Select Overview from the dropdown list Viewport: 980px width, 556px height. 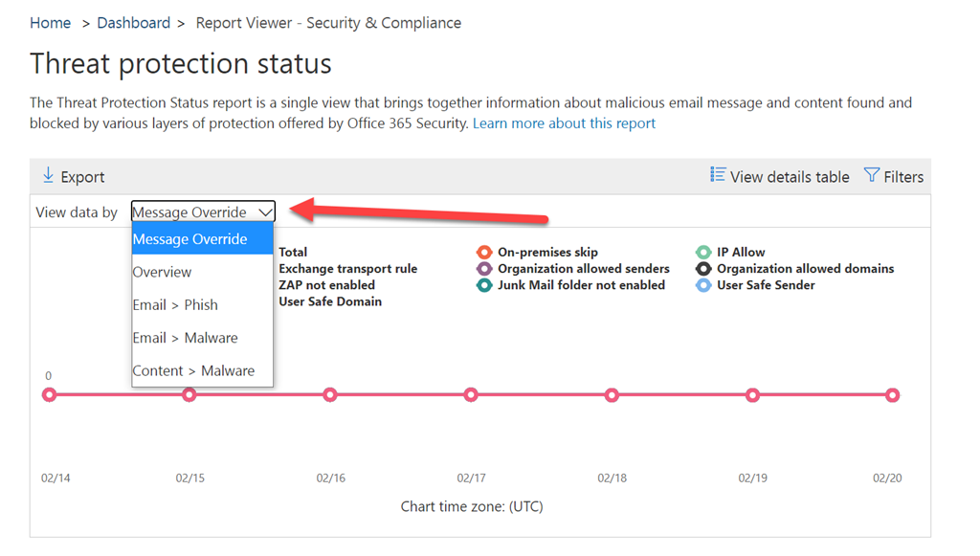click(163, 272)
